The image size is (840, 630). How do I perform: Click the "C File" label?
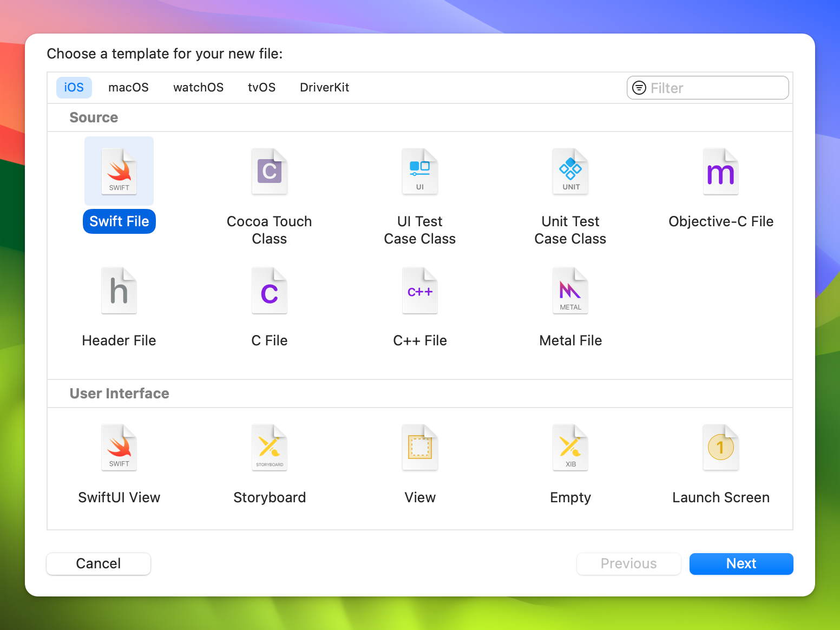[x=270, y=340]
